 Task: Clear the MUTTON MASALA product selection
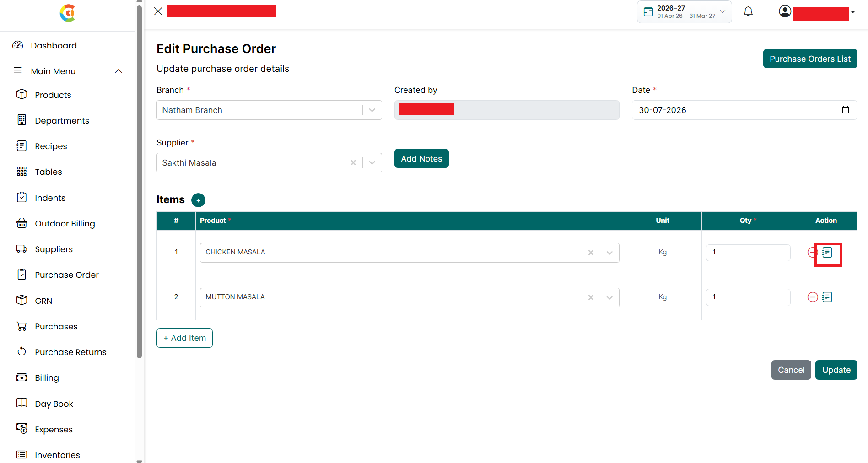(591, 297)
